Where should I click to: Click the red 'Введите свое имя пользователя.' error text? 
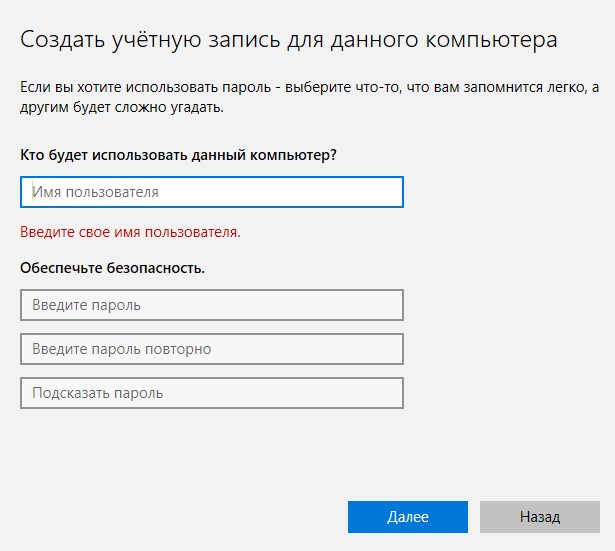point(130,232)
